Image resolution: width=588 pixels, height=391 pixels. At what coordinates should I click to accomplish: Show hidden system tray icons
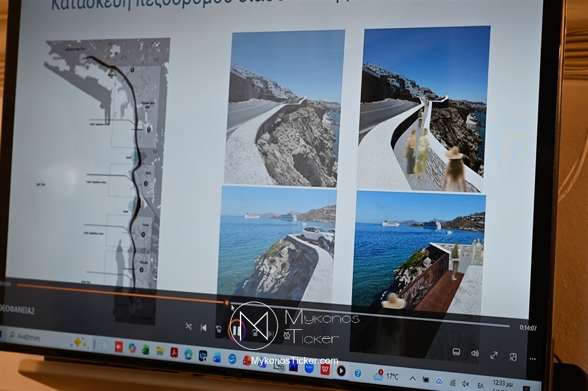(x=412, y=379)
